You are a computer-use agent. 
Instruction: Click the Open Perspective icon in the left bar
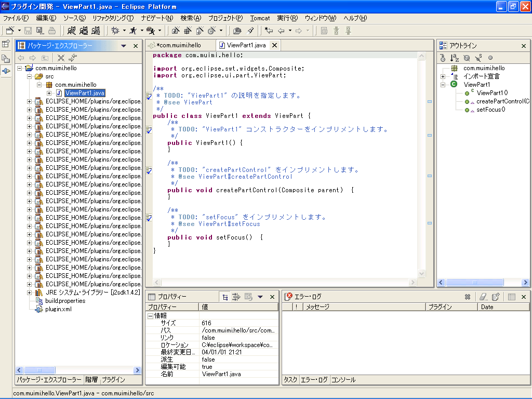tap(6, 44)
